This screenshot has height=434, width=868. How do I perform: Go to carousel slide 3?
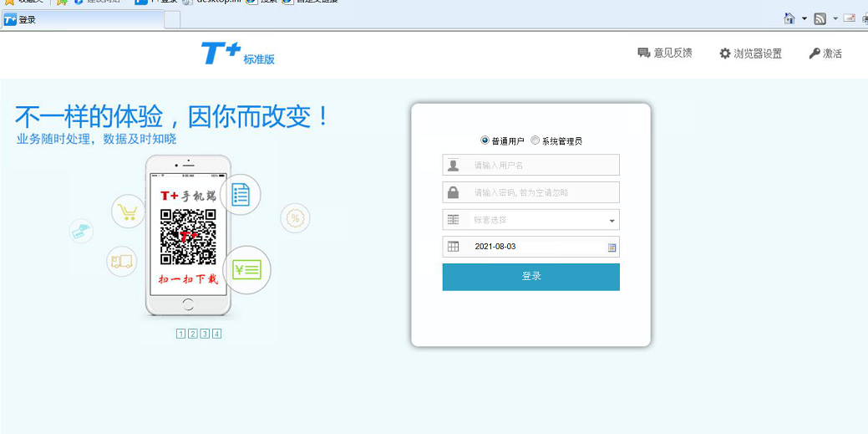coord(205,334)
